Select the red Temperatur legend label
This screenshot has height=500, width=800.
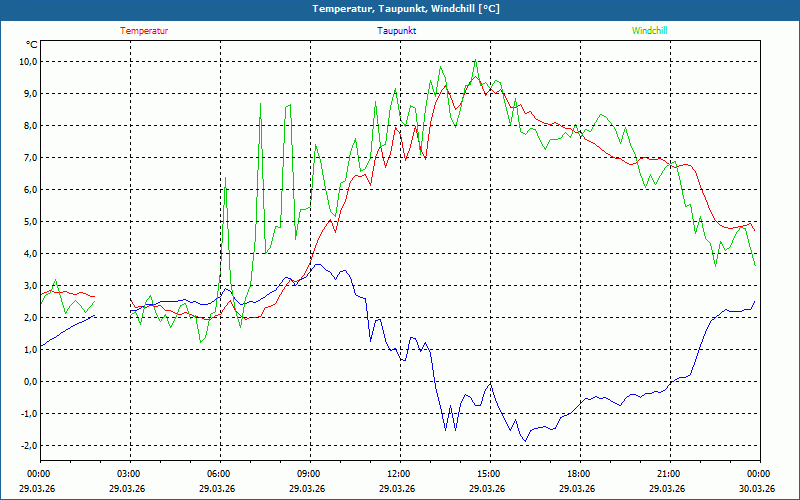click(x=144, y=31)
